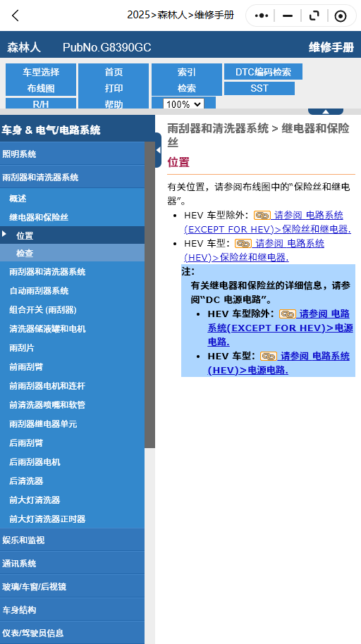This screenshot has width=361, height=644.
Task: Click link icon before HEV power circuit link
Action: pyautogui.click(x=269, y=356)
